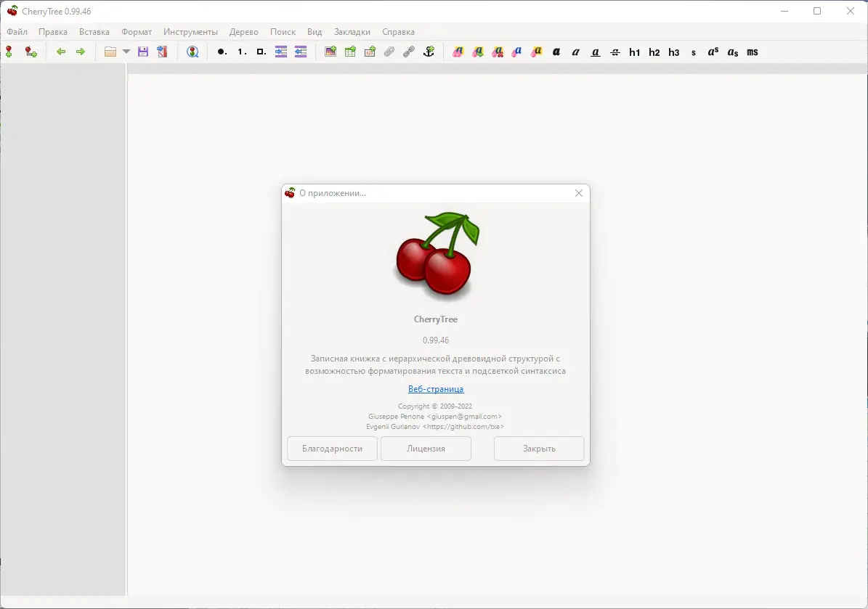Screen dimensions: 868x609
Task: Open the Формат menu
Action: 137,31
